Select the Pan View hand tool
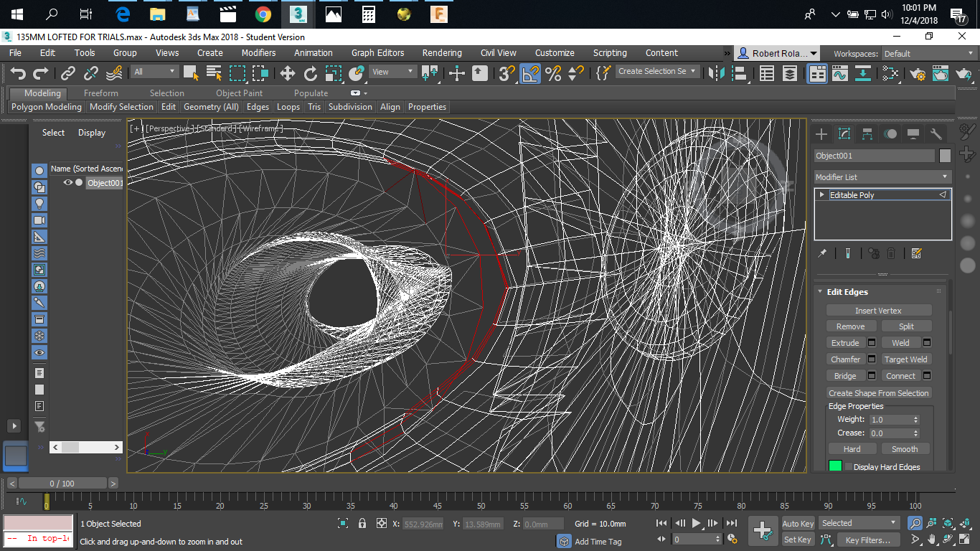980x551 pixels. click(932, 540)
